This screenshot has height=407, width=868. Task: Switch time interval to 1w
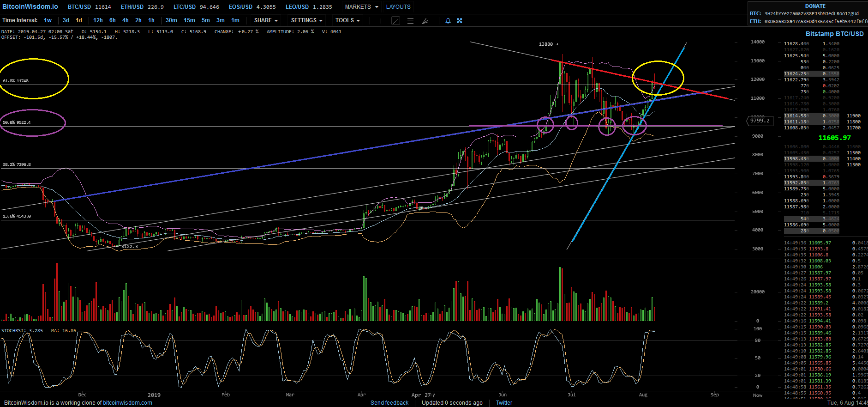pos(48,20)
